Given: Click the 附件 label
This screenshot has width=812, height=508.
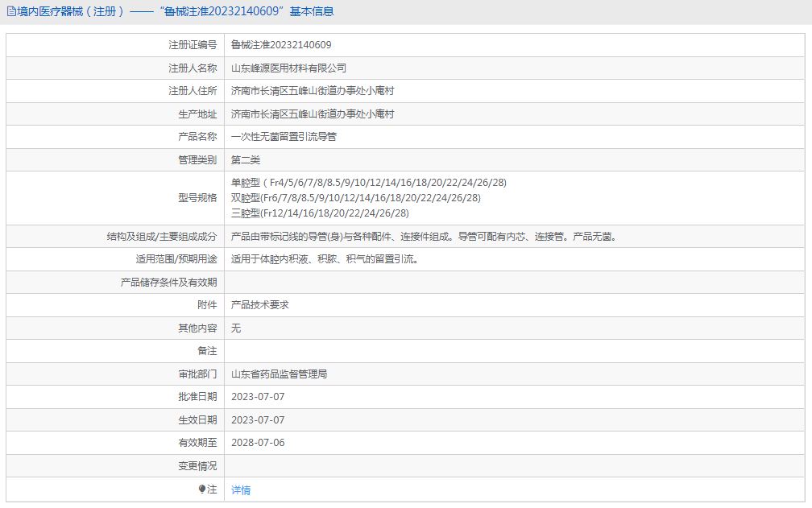Looking at the screenshot, I should pyautogui.click(x=207, y=304).
